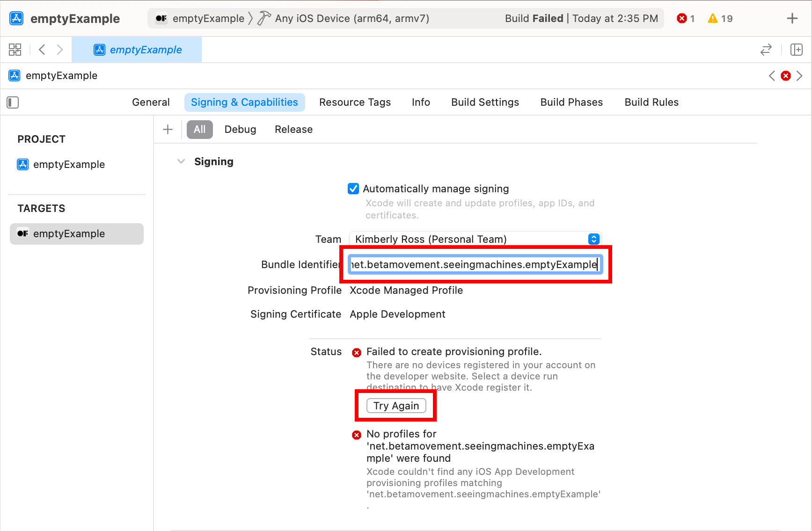Select the Debug configuration filter
Viewport: 812px width, 531px height.
click(240, 130)
